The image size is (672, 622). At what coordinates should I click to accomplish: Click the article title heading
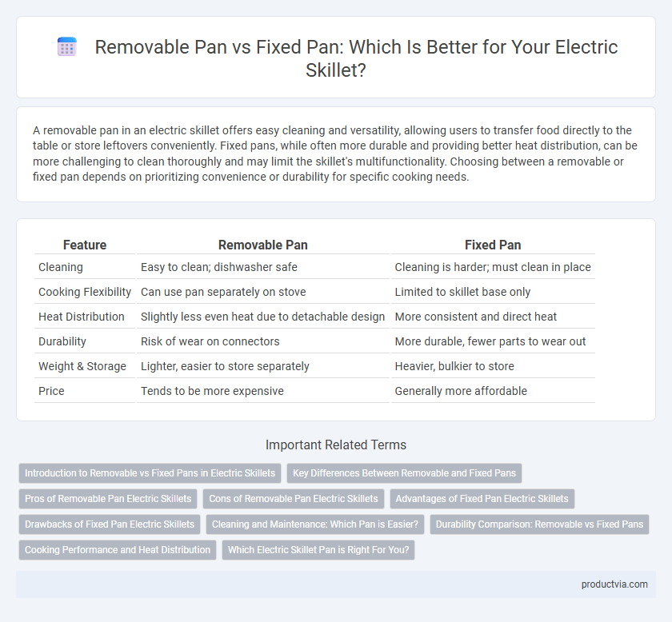(356, 58)
